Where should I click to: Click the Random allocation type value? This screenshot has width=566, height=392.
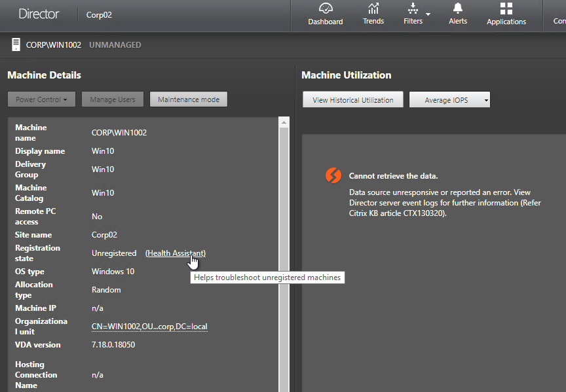coord(106,289)
